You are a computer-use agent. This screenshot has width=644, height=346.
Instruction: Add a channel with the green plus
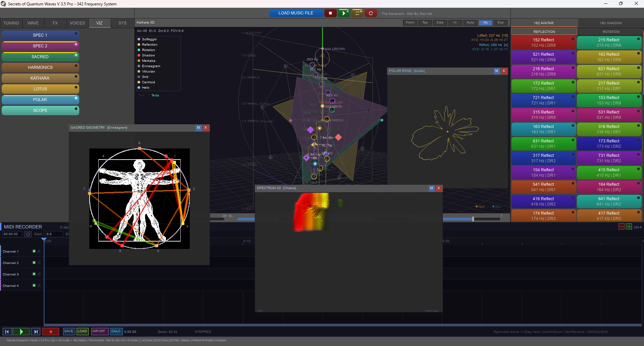click(x=629, y=227)
